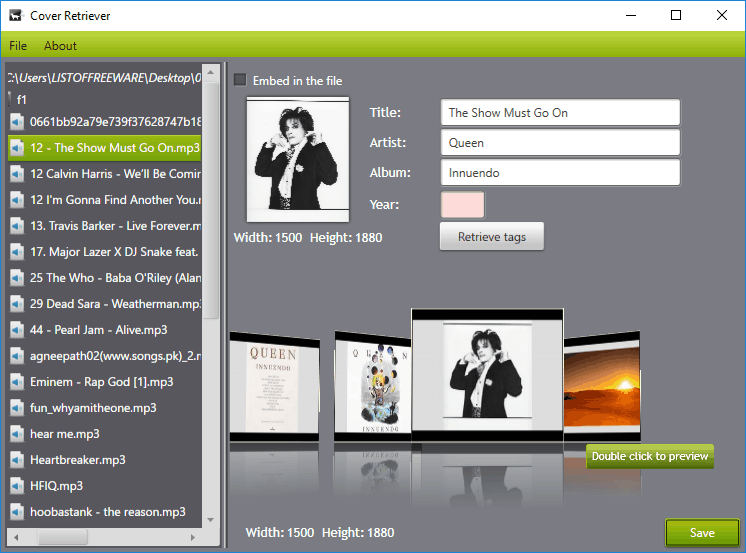The height and width of the screenshot is (553, 746).
Task: Click the empty pink Year field
Action: [462, 205]
